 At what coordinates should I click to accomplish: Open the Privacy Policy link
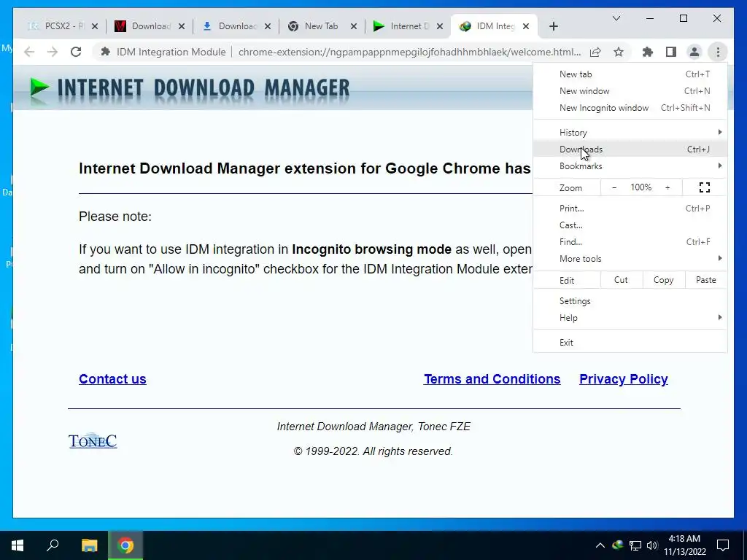tap(624, 379)
